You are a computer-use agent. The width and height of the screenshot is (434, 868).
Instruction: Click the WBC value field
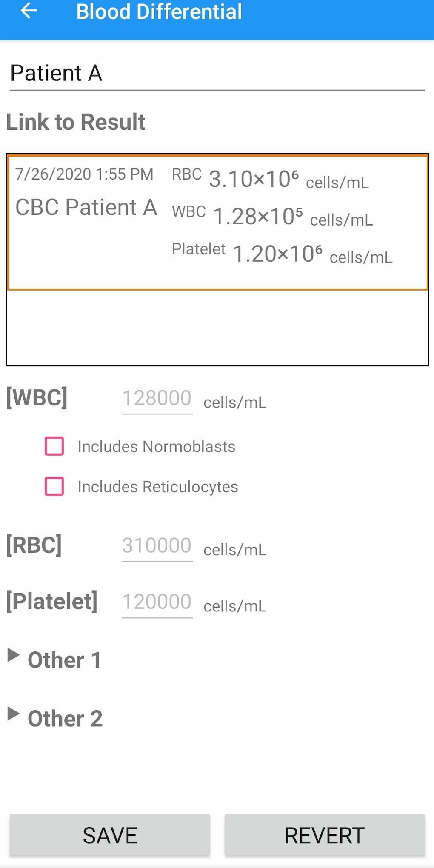(157, 399)
